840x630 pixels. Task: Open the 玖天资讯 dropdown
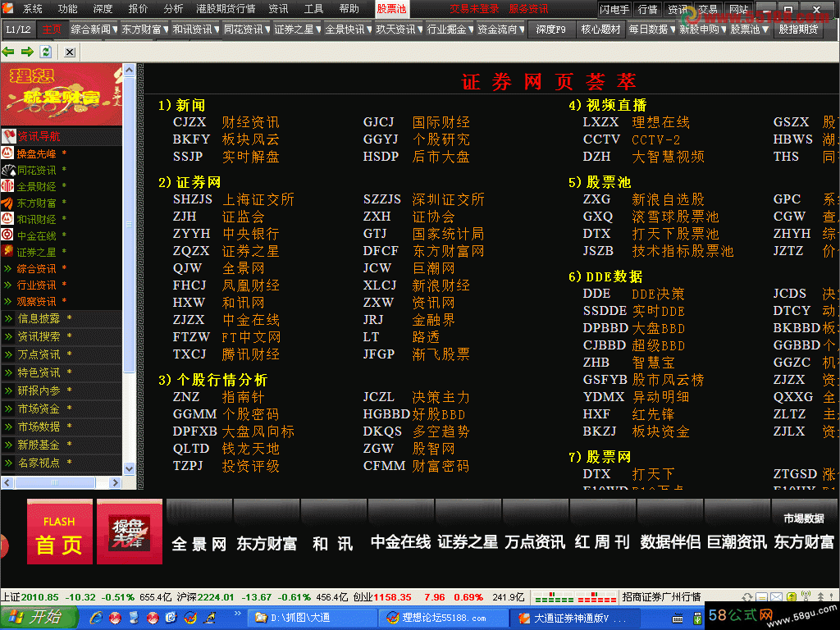(399, 30)
